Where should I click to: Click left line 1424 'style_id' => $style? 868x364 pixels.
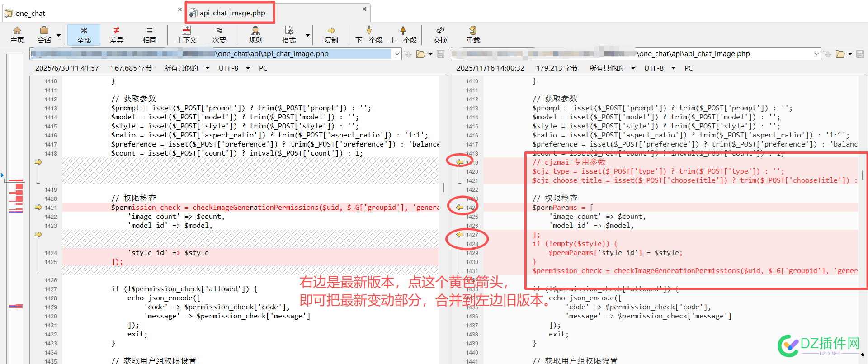(x=168, y=252)
